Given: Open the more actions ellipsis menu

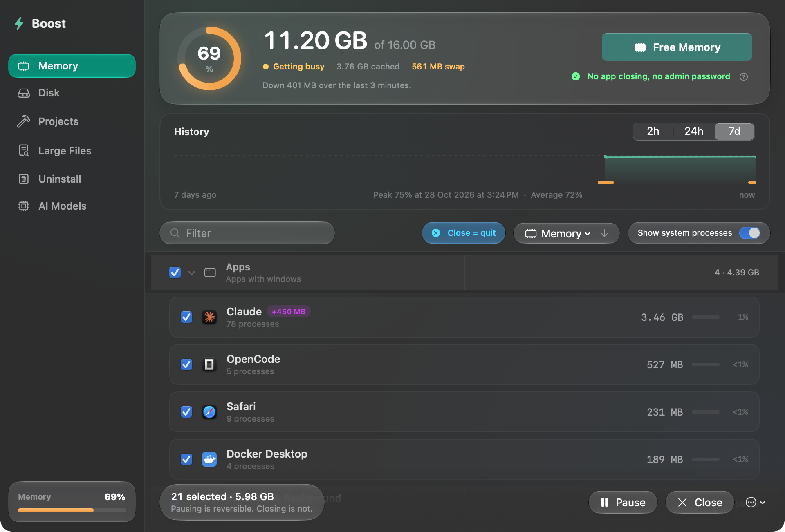Looking at the screenshot, I should [755, 502].
